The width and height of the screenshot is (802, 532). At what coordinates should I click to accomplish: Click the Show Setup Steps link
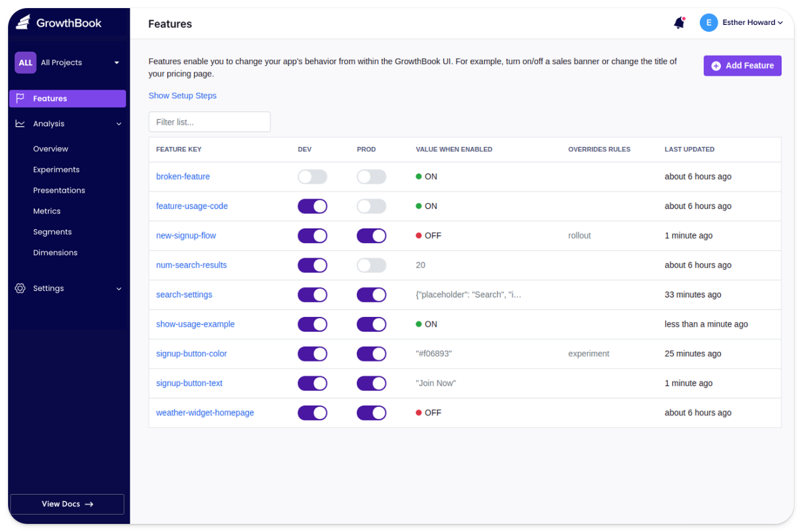(x=182, y=95)
